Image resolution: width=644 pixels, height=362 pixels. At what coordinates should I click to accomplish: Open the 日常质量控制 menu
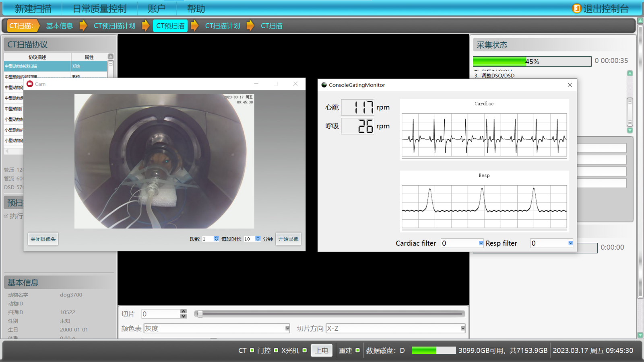99,9
